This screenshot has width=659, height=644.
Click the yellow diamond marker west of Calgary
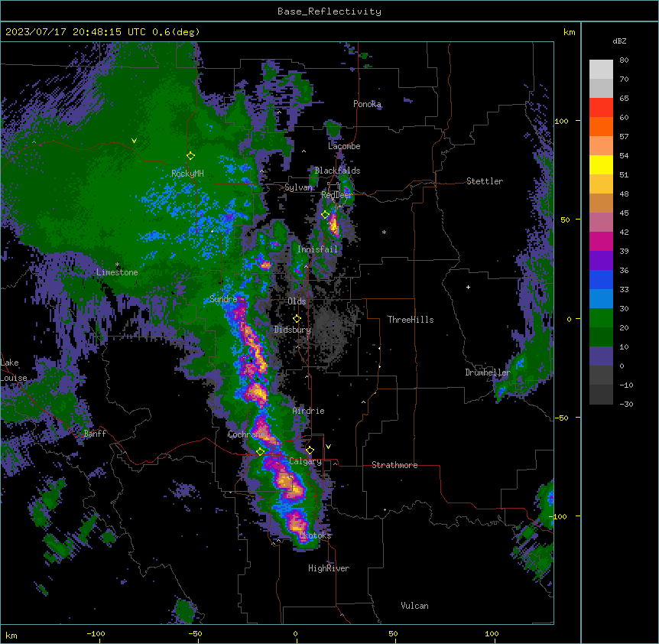pyautogui.click(x=260, y=452)
